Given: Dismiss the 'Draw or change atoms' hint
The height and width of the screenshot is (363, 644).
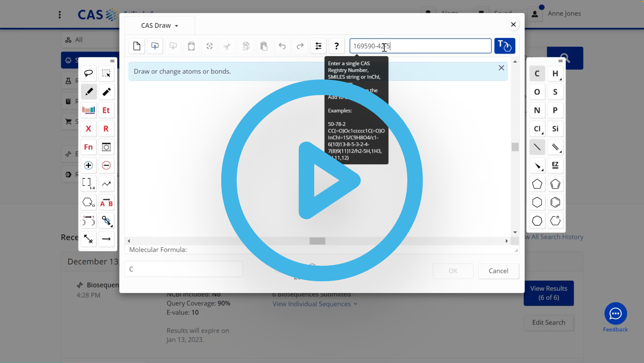Looking at the screenshot, I should (x=501, y=68).
